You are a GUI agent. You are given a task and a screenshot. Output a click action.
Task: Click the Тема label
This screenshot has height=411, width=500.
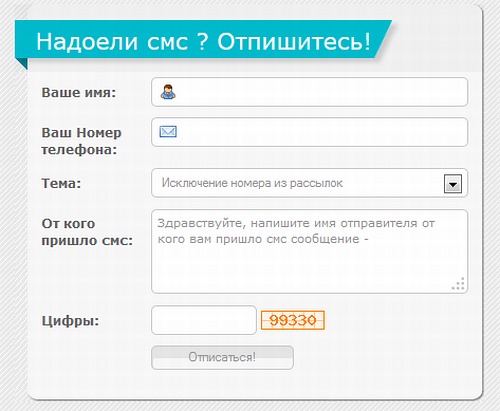coord(61,183)
